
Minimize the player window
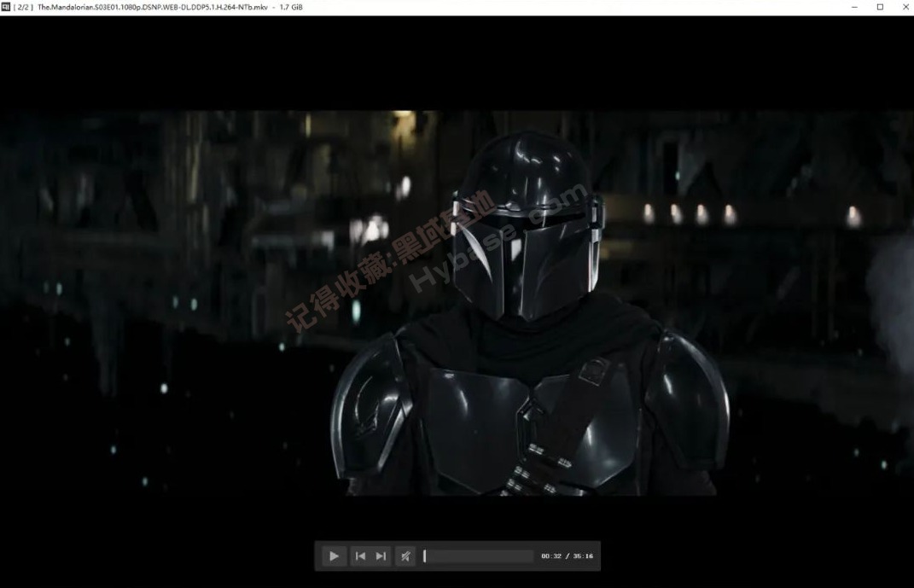(854, 7)
